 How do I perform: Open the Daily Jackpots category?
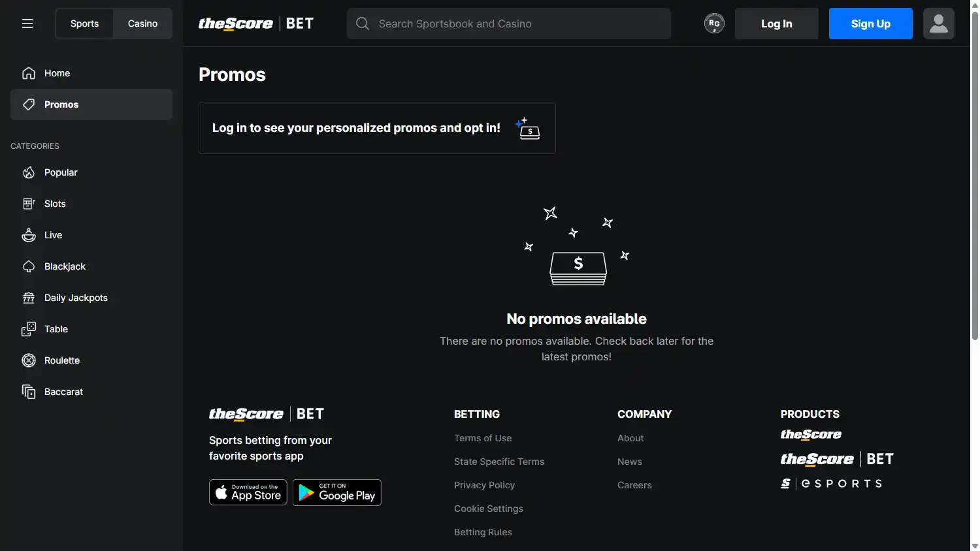(91, 298)
